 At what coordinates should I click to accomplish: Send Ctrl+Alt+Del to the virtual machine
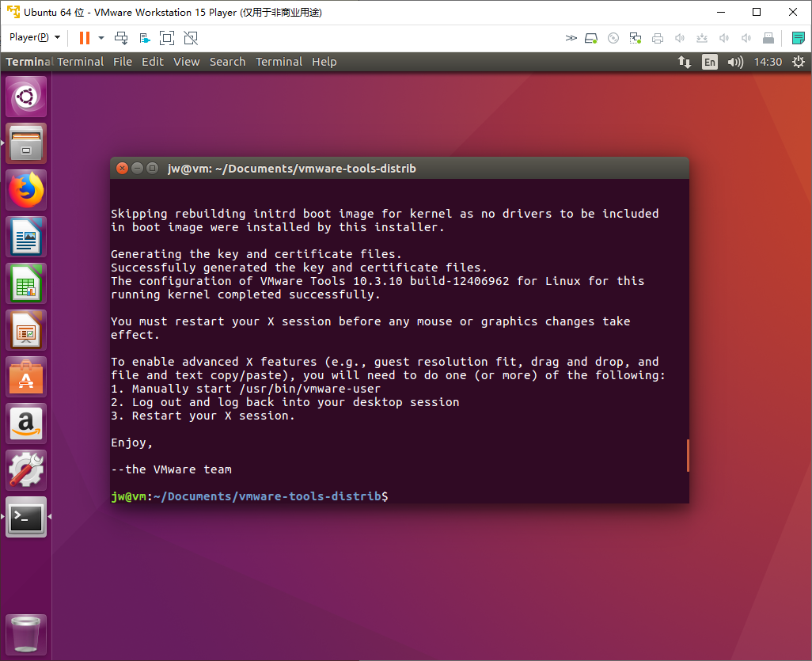click(121, 38)
